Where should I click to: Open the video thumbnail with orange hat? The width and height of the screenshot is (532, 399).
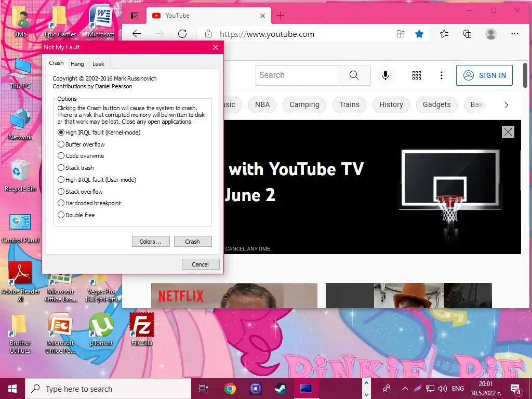point(408,296)
